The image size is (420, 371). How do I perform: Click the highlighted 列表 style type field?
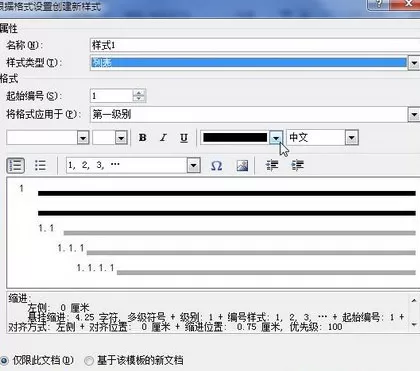point(249,63)
